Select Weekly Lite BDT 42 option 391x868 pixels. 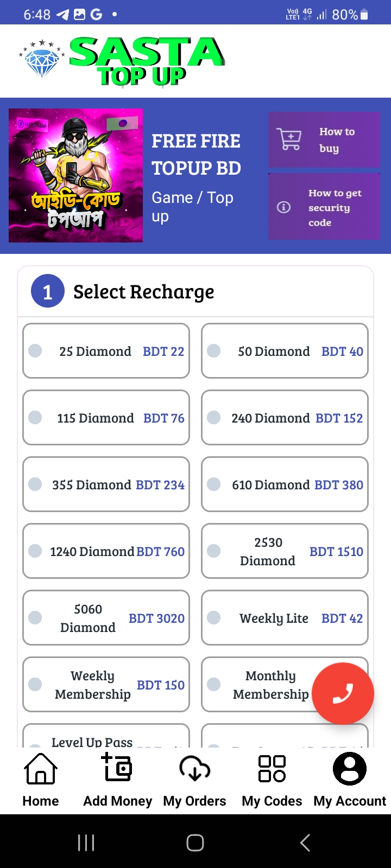point(285,618)
